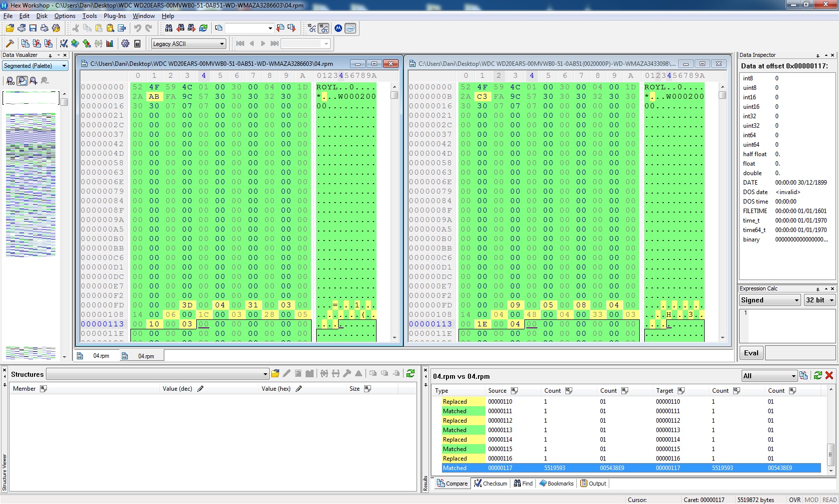The width and height of the screenshot is (839, 504).
Task: Open the Goto offset combo box dropdown
Action: (270, 28)
